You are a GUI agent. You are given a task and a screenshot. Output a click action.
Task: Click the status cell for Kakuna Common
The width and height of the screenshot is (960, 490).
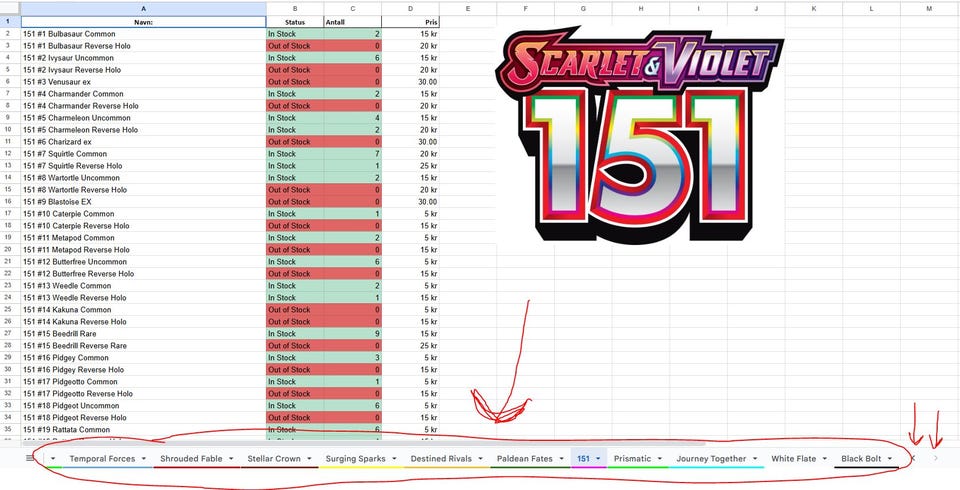[x=295, y=309]
